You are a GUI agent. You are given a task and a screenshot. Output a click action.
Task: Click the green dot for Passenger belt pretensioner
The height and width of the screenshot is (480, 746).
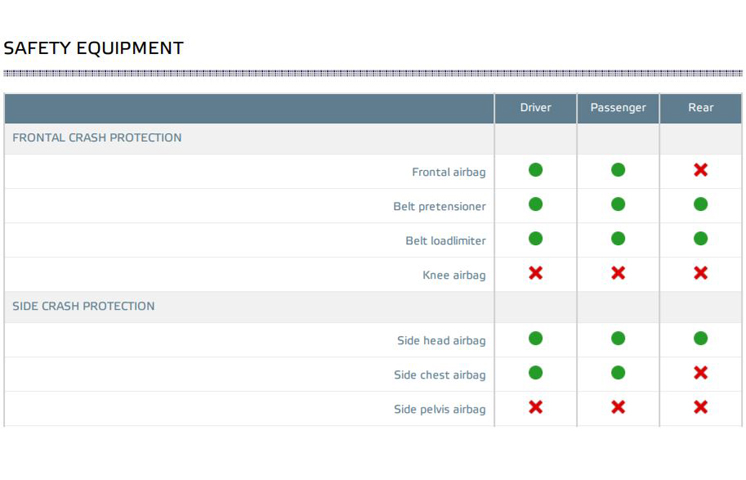click(x=618, y=204)
